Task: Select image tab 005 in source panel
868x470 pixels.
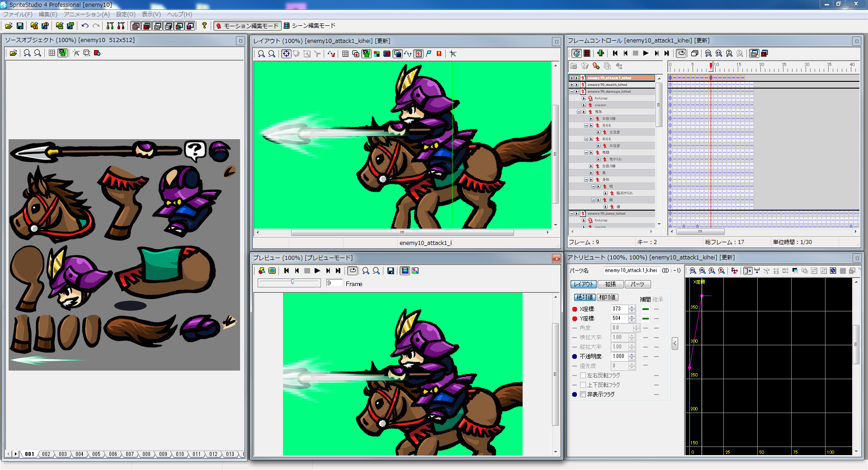Action: pos(96,454)
